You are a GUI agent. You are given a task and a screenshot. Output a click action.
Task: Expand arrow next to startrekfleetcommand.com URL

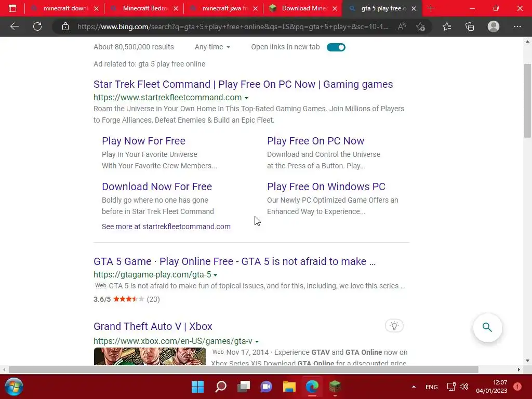tap(247, 98)
